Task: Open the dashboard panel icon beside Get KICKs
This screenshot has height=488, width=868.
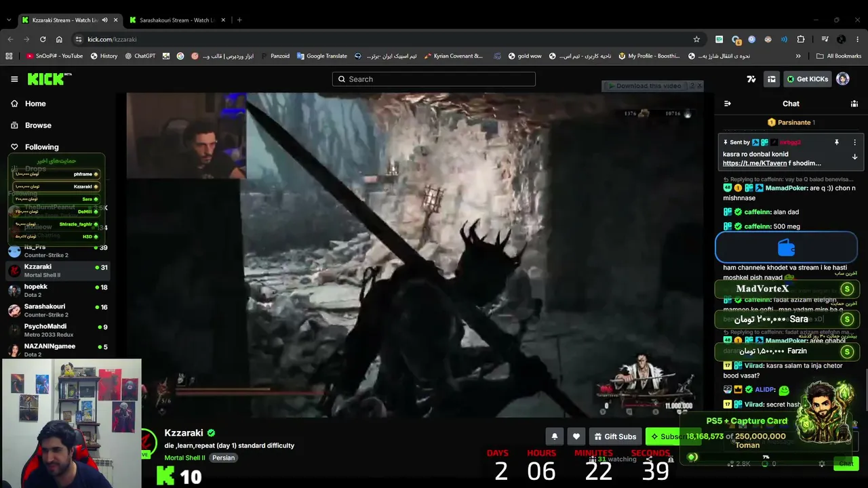Action: pyautogui.click(x=772, y=79)
